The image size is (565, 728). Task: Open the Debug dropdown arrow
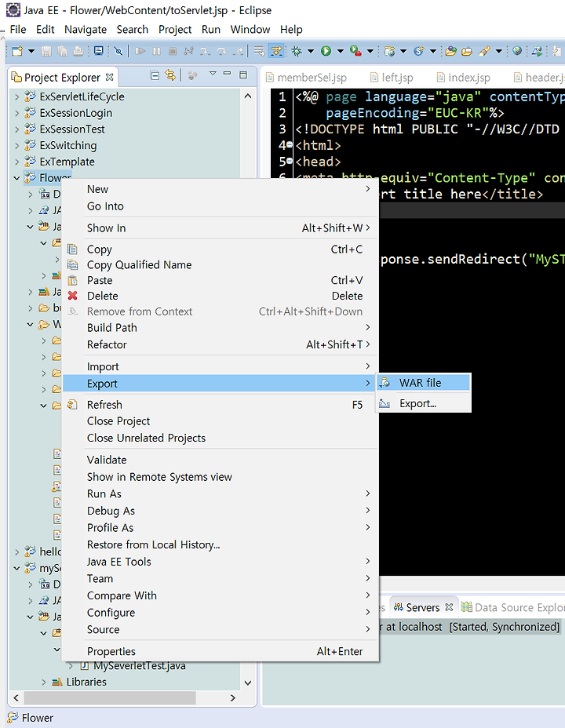(311, 51)
